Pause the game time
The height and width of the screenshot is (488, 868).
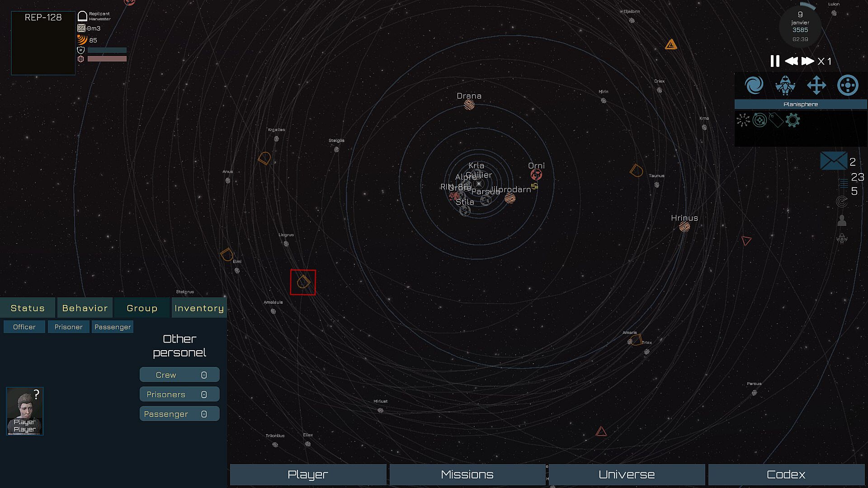[774, 61]
